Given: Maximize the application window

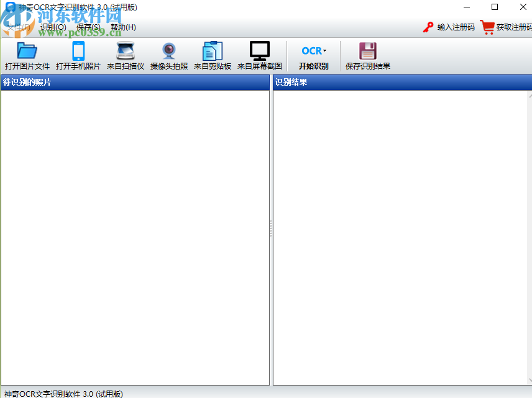Looking at the screenshot, I should pos(495,7).
